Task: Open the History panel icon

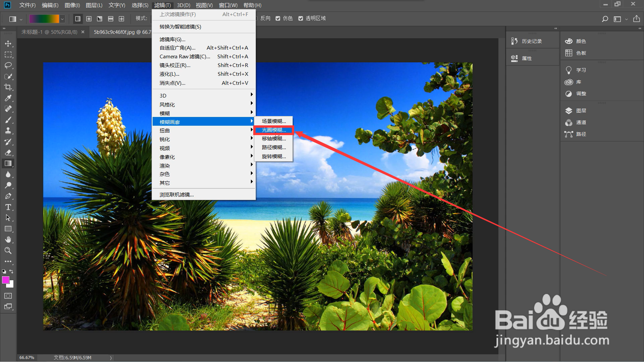Action: (515, 41)
